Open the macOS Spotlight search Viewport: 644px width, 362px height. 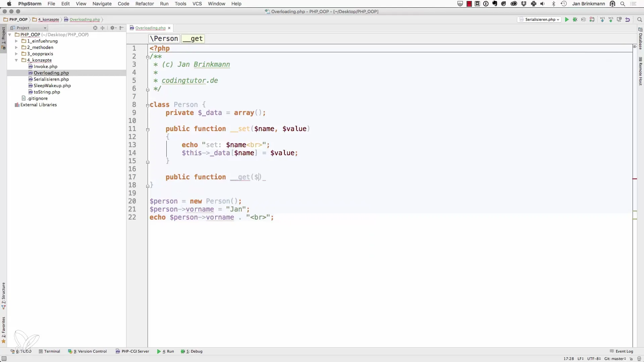coord(623,4)
